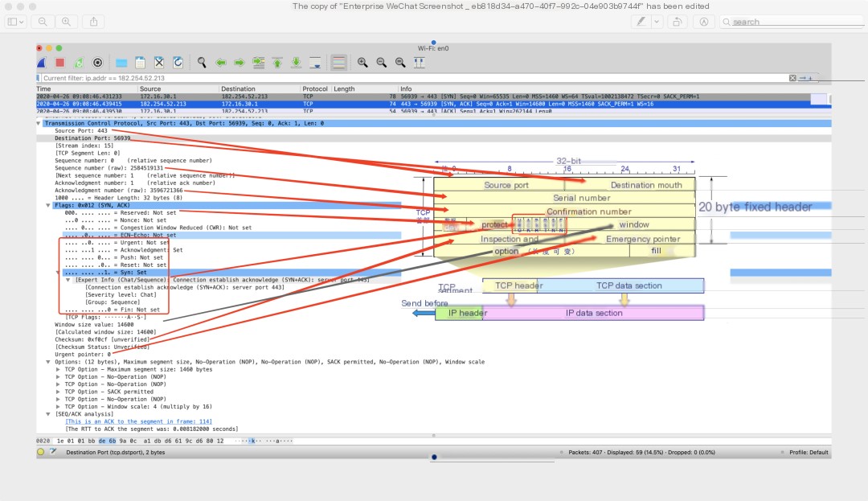The image size is (868, 501).
Task: Click 'Profile: Default' in status bar
Action: tap(809, 452)
